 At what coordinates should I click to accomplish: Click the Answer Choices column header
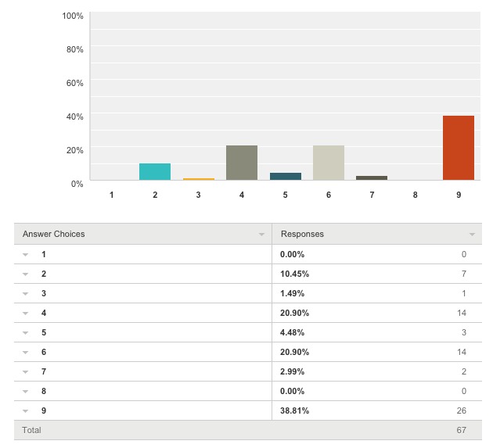click(54, 235)
